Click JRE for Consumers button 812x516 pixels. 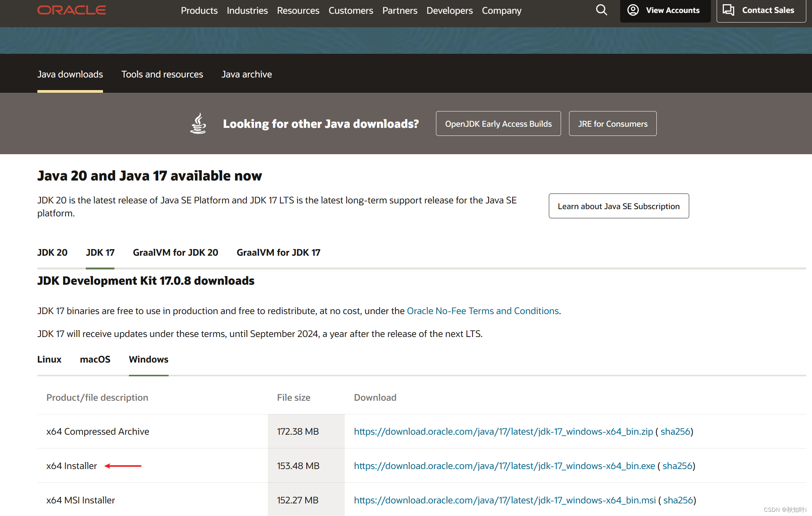click(613, 123)
